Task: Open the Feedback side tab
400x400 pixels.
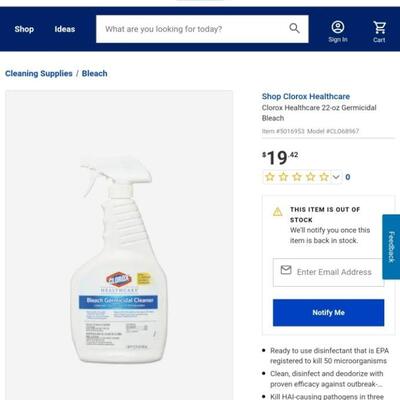Action: click(x=391, y=247)
